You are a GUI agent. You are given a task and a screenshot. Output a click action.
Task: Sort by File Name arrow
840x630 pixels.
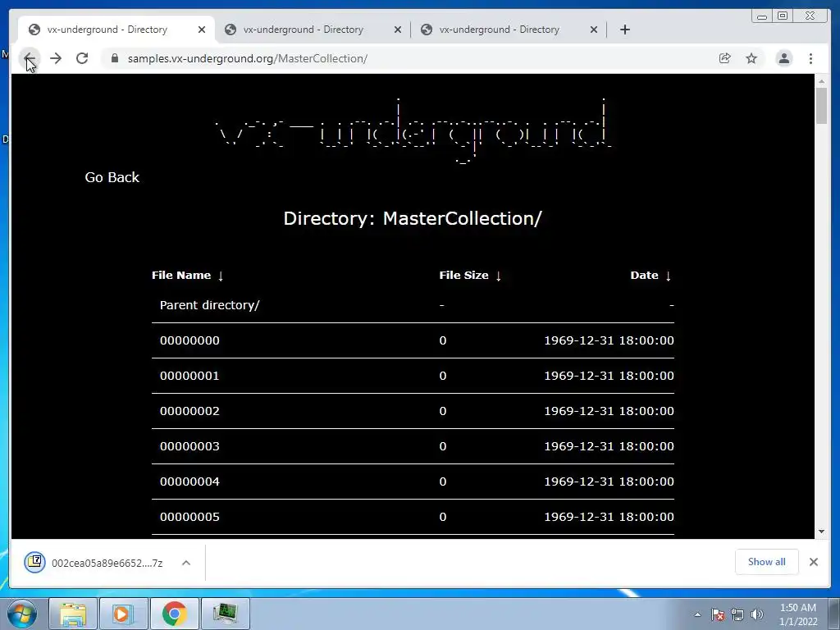pos(221,276)
